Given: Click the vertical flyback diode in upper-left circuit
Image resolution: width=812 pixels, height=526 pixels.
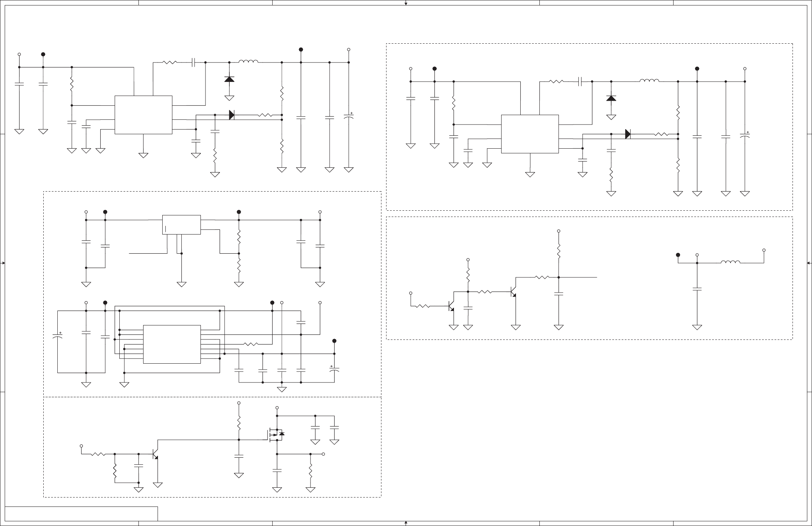Looking at the screenshot, I should click(229, 79).
